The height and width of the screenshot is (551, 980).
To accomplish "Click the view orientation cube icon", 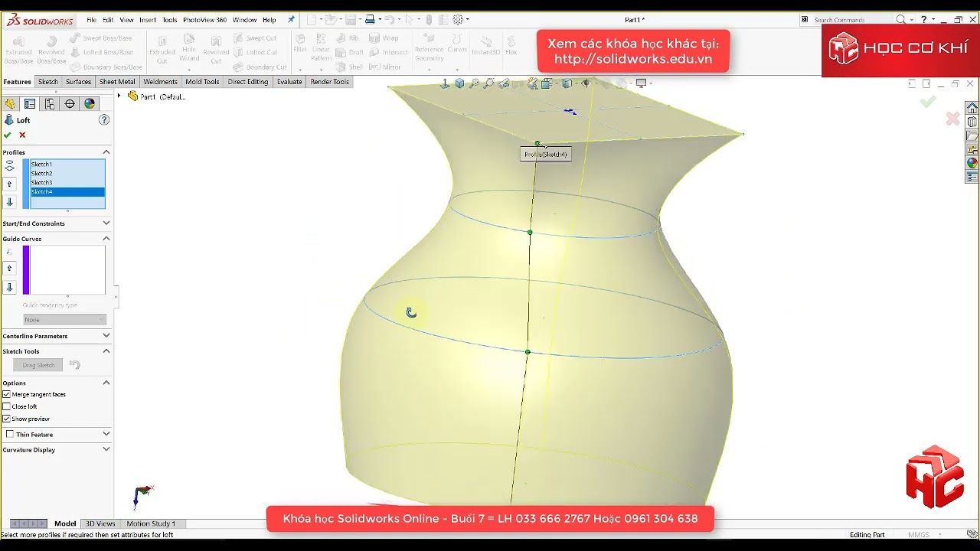I will (459, 83).
